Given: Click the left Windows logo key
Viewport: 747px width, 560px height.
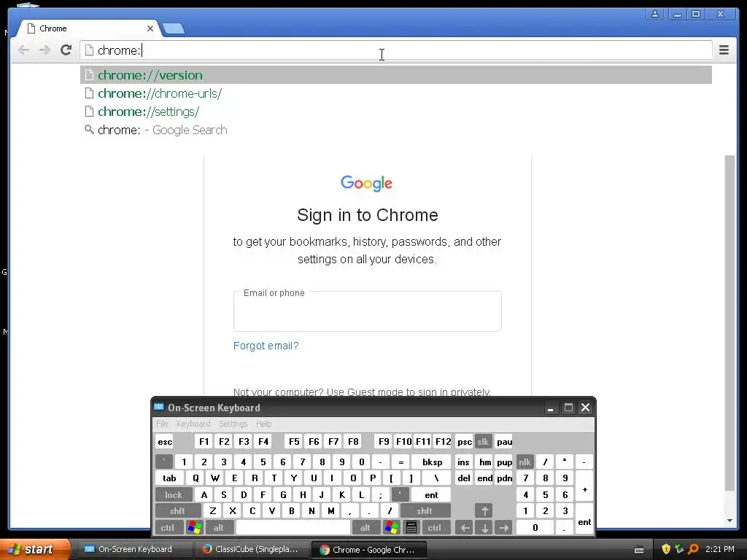Looking at the screenshot, I should click(195, 528).
